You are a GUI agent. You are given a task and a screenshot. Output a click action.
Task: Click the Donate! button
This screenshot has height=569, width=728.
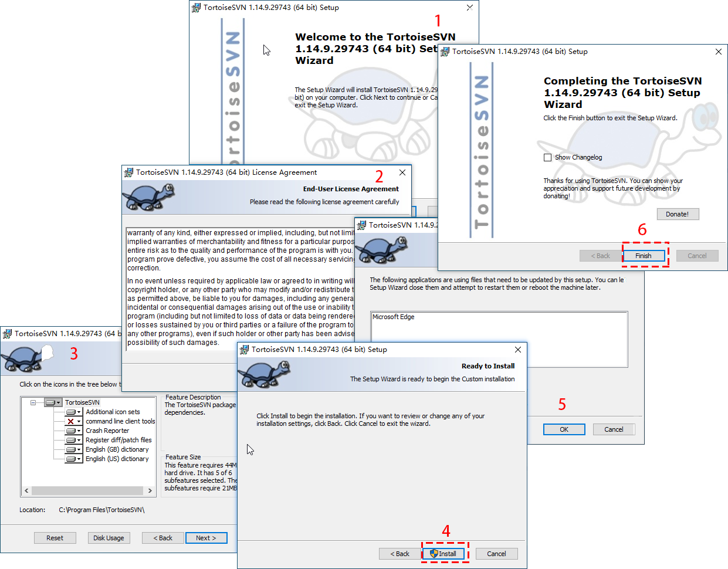tap(678, 214)
